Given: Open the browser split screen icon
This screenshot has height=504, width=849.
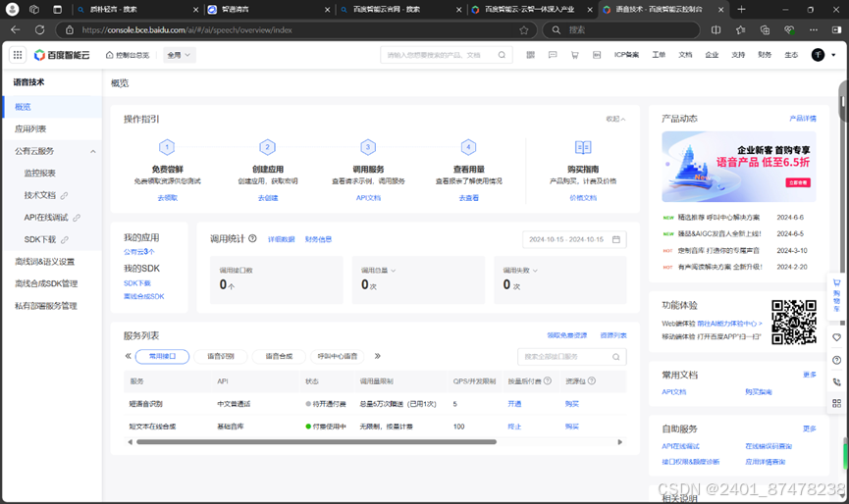Looking at the screenshot, I should click(x=716, y=29).
